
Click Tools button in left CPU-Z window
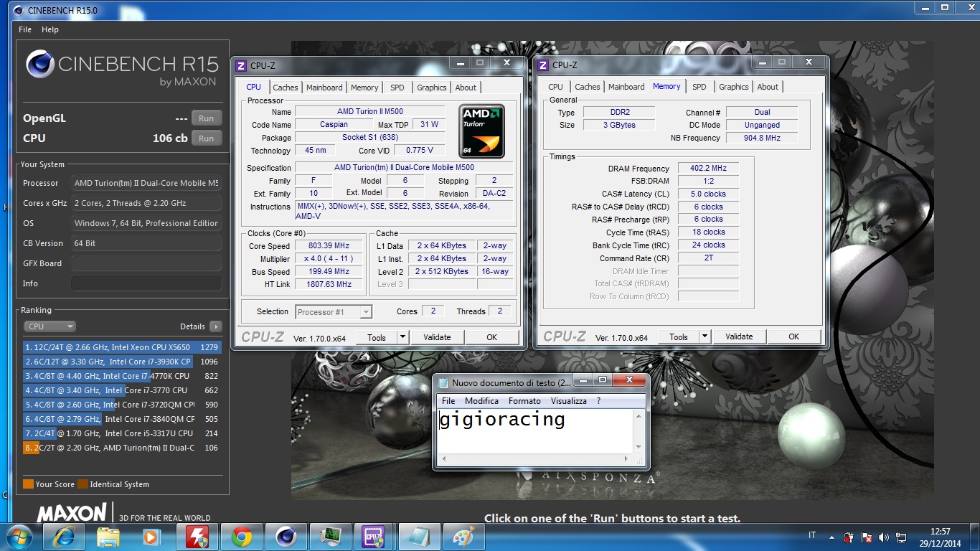click(x=377, y=337)
